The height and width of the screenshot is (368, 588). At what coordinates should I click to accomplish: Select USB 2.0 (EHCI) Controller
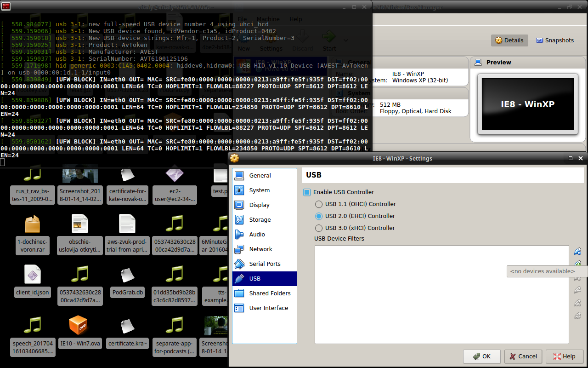click(355, 216)
